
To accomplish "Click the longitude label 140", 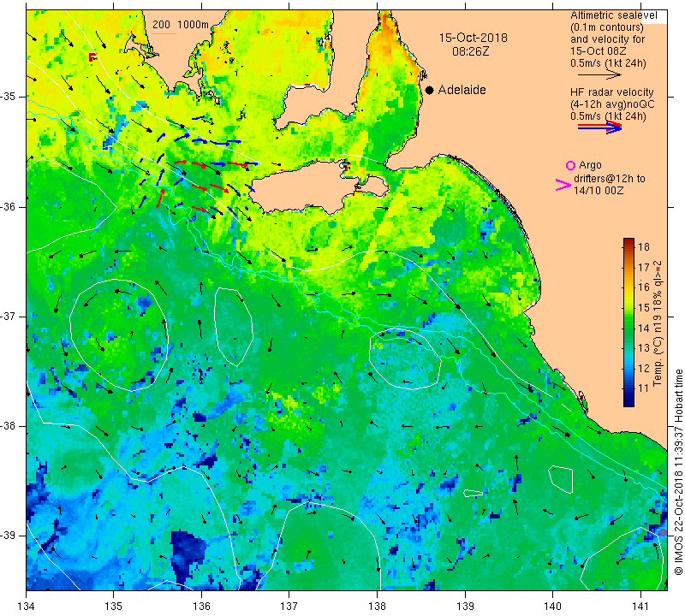I will [x=552, y=606].
